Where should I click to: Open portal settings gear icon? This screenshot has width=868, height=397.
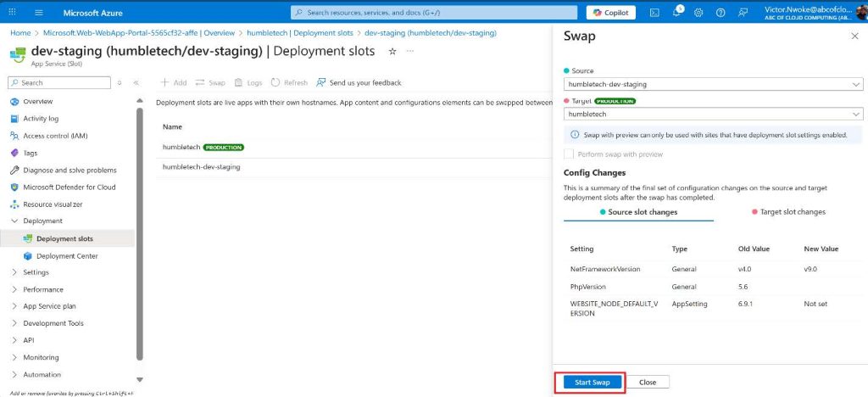pos(698,12)
